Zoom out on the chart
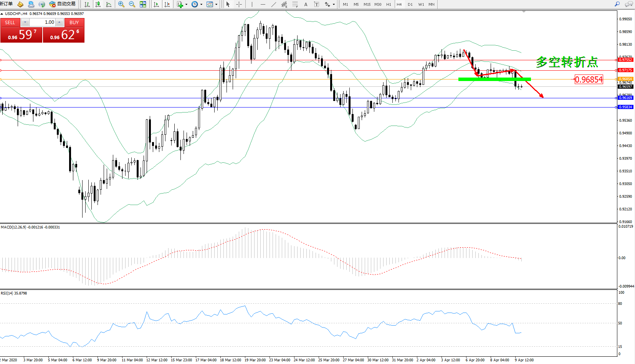635x364 pixels. point(132,4)
